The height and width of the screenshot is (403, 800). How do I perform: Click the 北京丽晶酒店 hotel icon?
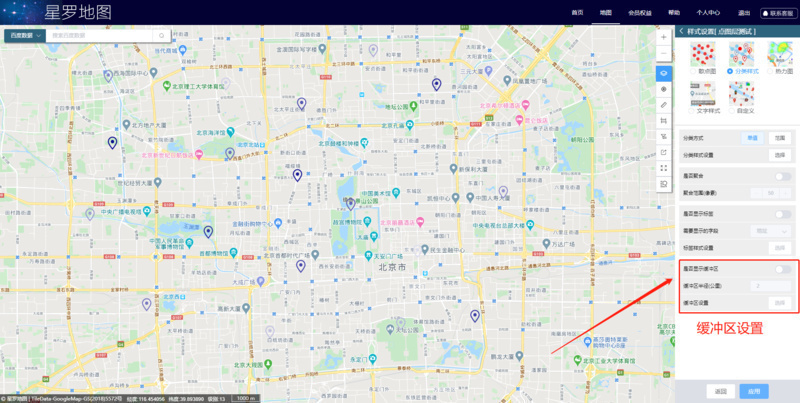coord(420,222)
